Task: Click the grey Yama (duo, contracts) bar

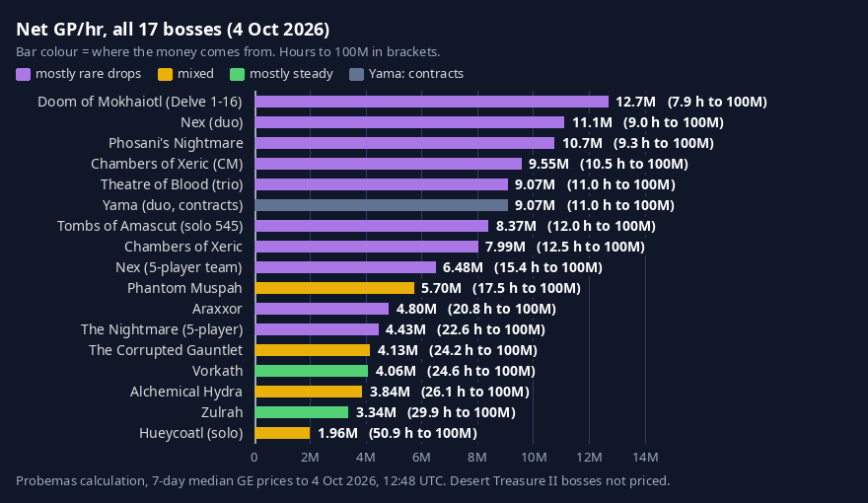Action: point(382,205)
